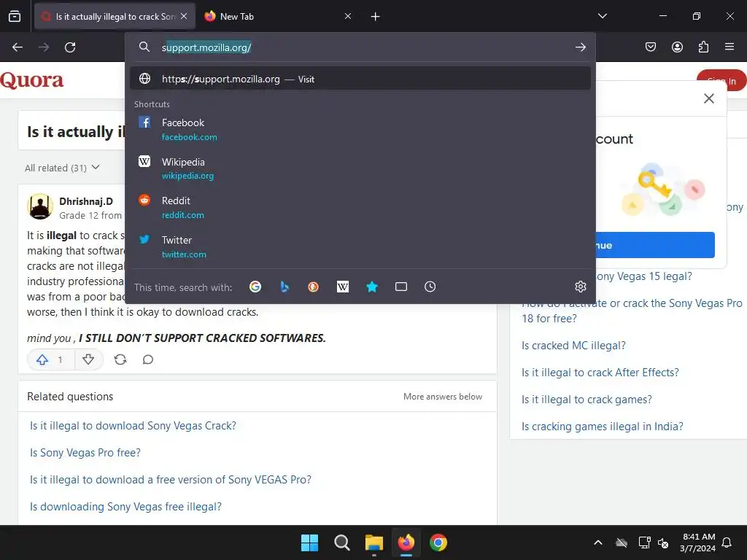Viewport: 747px width, 560px height.
Task: Click the Go arrow in address bar
Action: coord(580,47)
